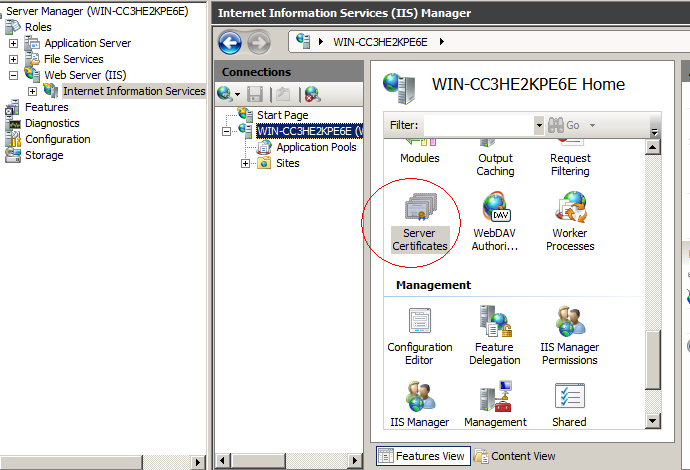Click left arrow of Connections horizontal scrollbar

[222, 461]
